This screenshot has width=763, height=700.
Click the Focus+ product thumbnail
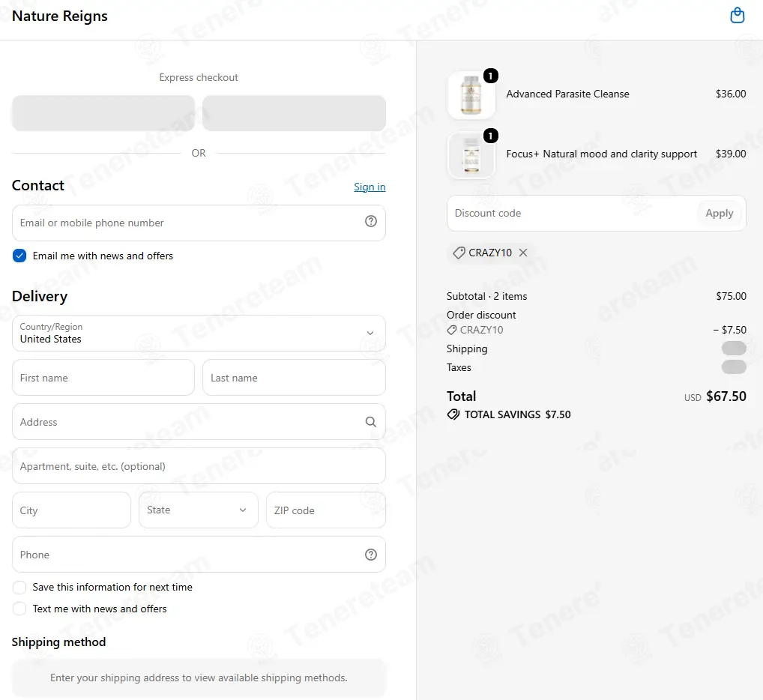pos(471,155)
